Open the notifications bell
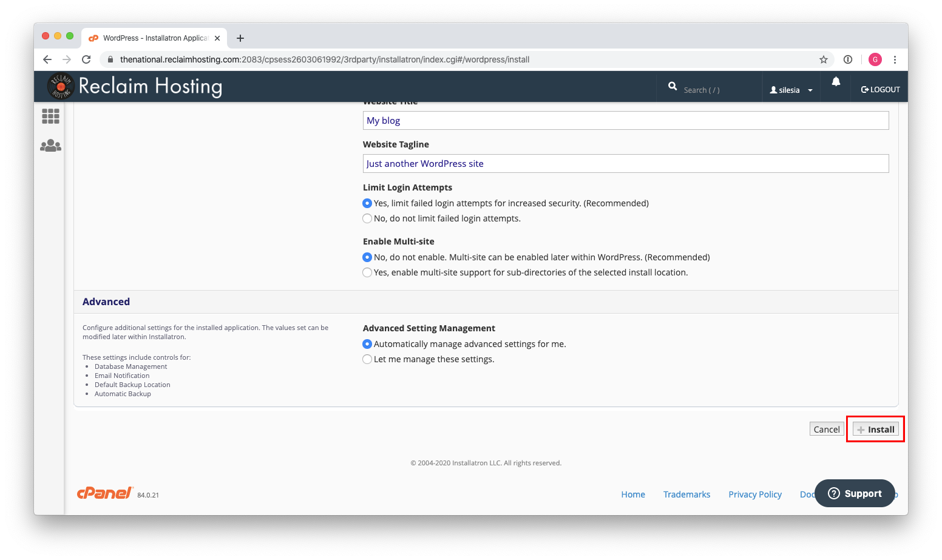 point(836,81)
